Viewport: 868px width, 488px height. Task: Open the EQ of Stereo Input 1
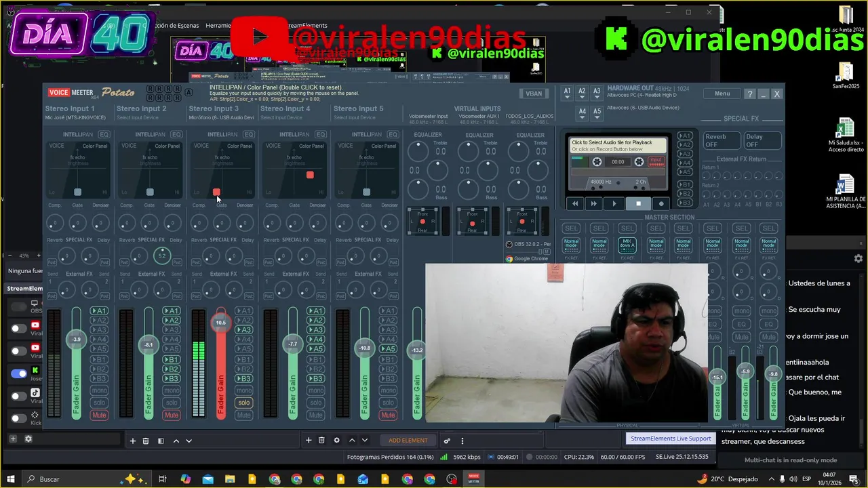104,134
